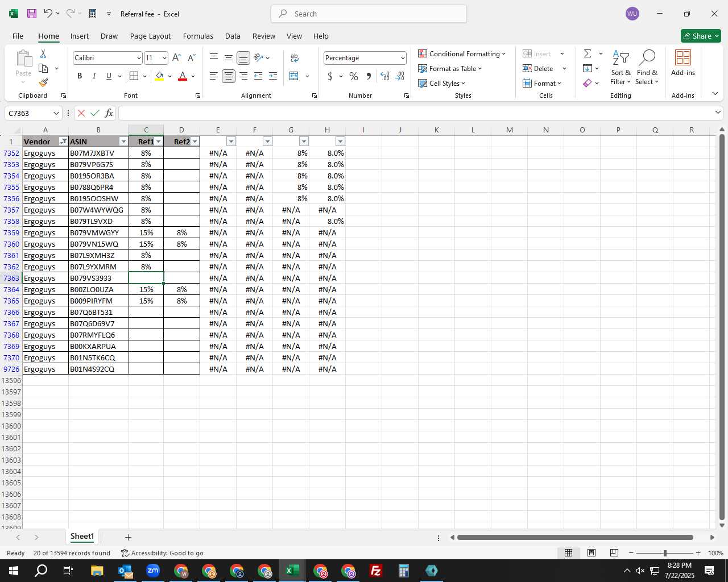Activate the Format Painter brush
728x582 pixels.
coord(43,83)
